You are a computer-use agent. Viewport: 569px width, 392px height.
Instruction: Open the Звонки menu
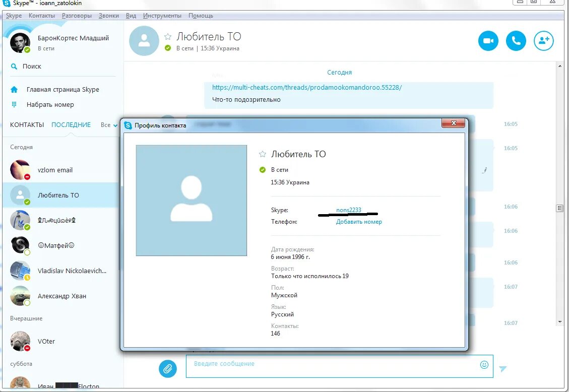(x=108, y=16)
